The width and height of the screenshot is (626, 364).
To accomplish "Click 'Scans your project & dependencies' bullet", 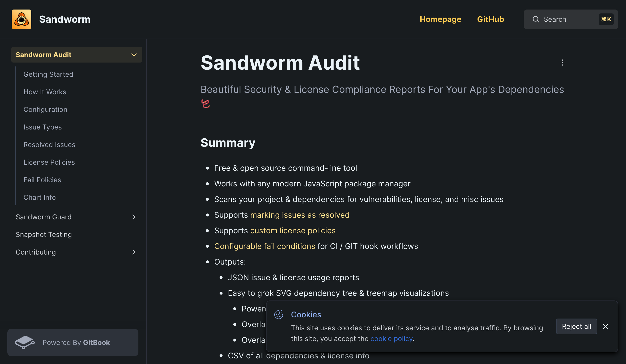I will click(359, 200).
